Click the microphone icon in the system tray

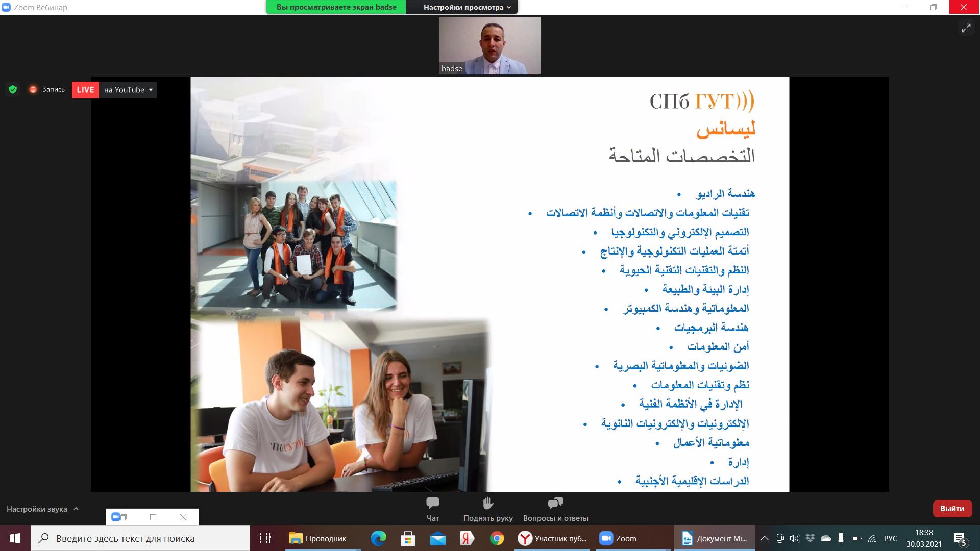pyautogui.click(x=841, y=538)
